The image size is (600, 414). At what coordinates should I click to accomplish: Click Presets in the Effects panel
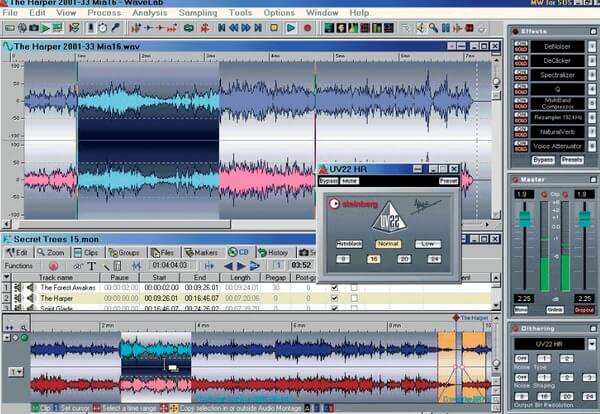[572, 160]
